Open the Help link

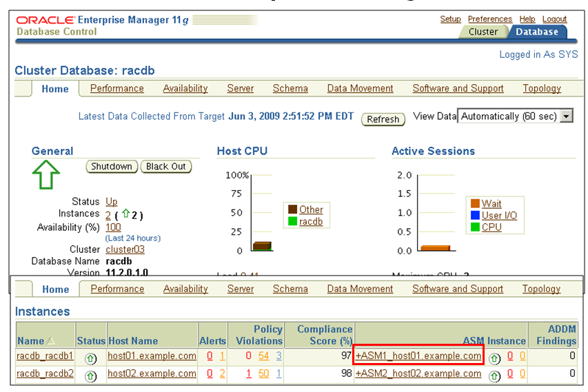(x=527, y=19)
